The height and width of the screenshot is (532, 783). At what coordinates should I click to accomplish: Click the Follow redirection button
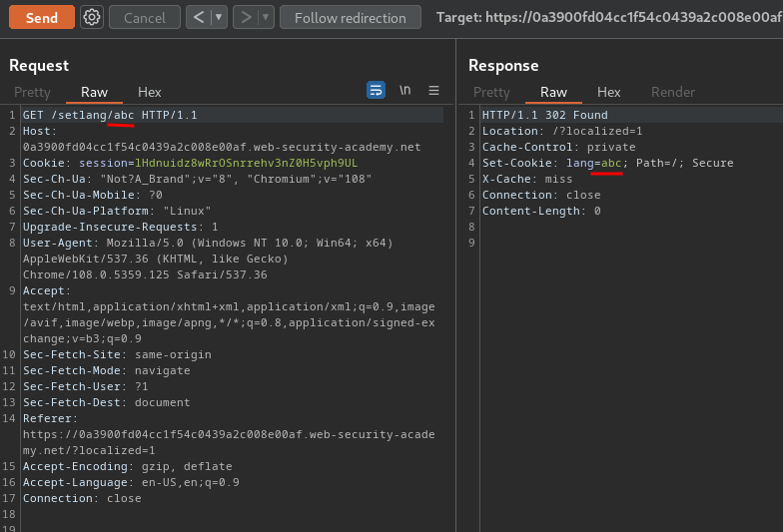pyautogui.click(x=351, y=18)
